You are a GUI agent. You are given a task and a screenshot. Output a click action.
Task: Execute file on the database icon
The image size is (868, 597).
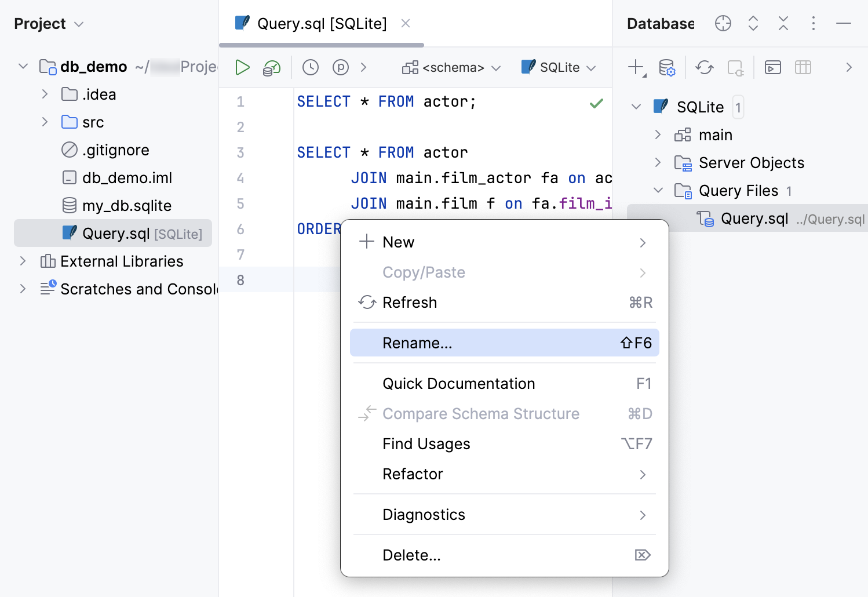point(271,67)
